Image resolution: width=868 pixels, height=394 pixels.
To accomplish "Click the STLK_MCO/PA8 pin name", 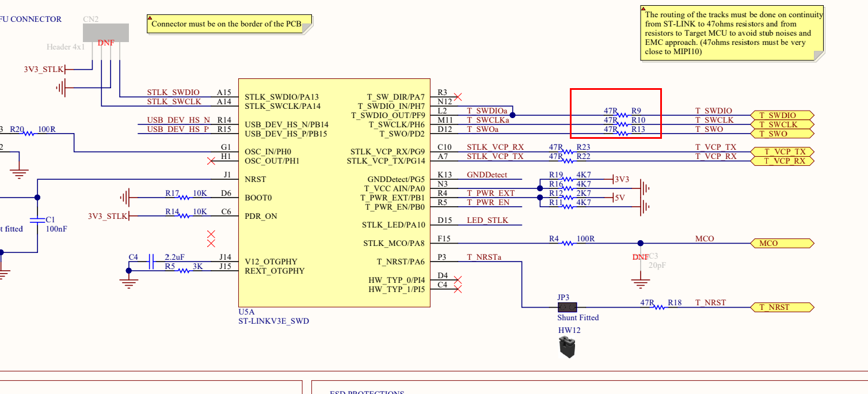I will (394, 243).
